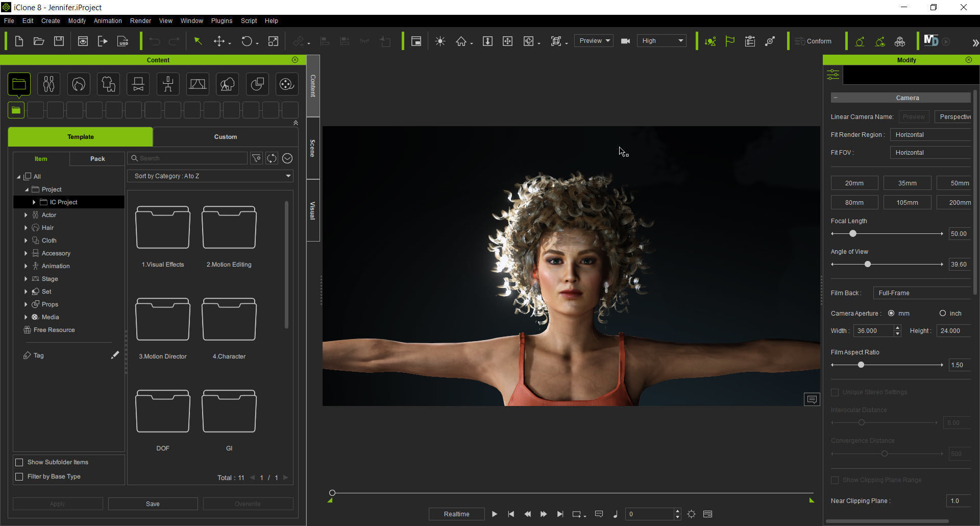
Task: Open the Stage category icon in Content
Action: pyautogui.click(x=198, y=84)
